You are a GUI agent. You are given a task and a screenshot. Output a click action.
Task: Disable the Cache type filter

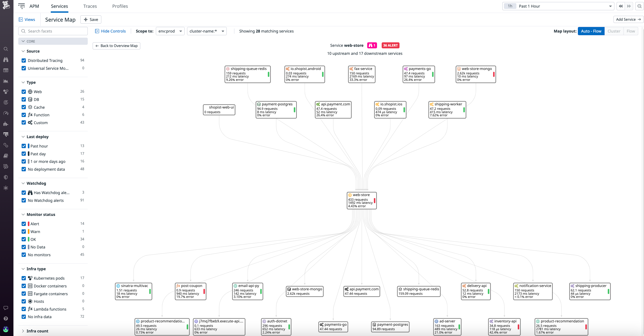coord(24,107)
